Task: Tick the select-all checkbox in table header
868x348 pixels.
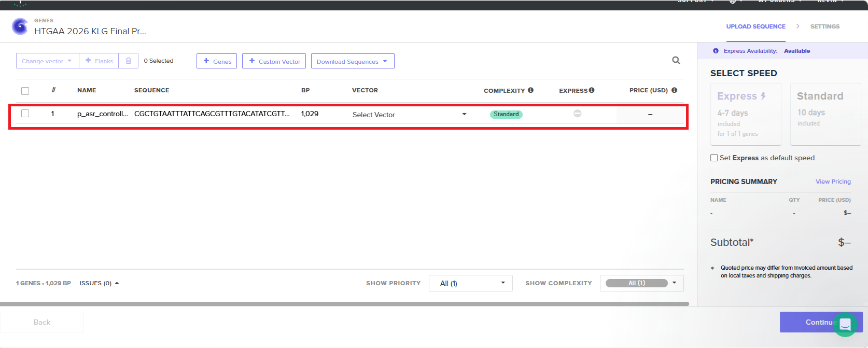Action: coord(25,91)
